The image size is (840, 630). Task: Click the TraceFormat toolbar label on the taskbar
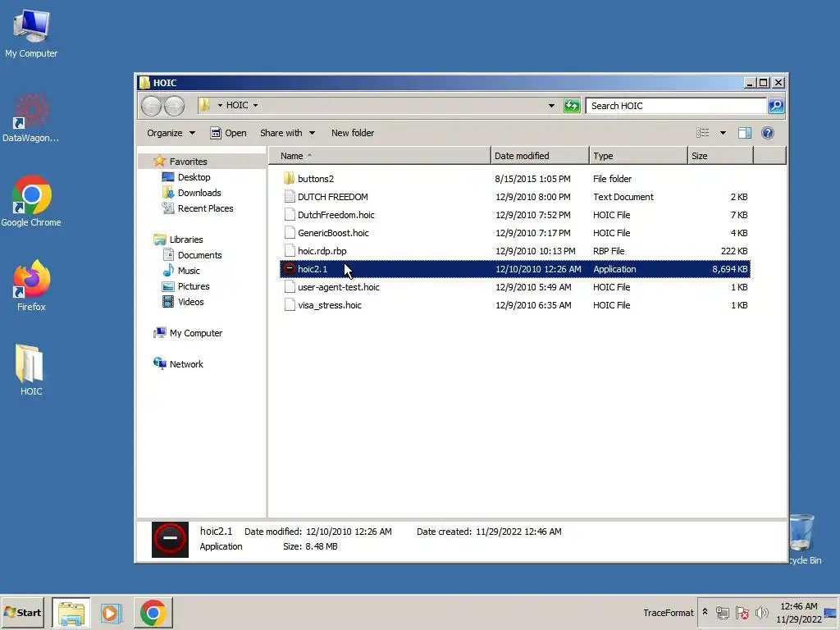[668, 612]
